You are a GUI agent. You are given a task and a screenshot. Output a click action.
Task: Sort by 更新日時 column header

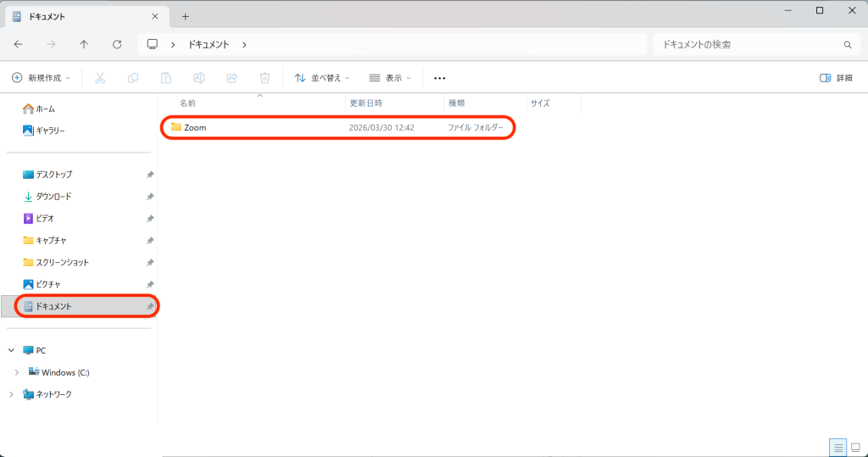[x=366, y=103]
